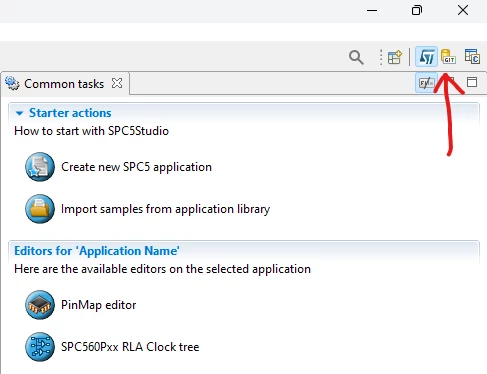Toggle the F/x button in Common tasks toolbar
Screen dimensions: 487x374
tap(426, 82)
